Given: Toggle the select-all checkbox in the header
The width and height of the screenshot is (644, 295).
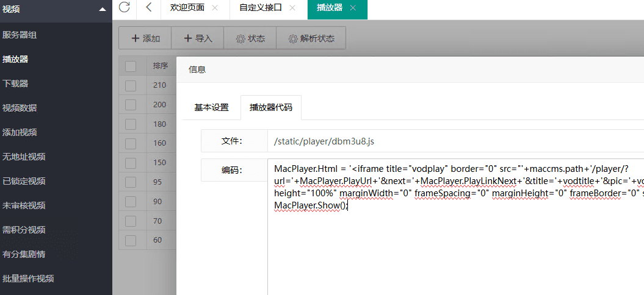Looking at the screenshot, I should (x=131, y=66).
